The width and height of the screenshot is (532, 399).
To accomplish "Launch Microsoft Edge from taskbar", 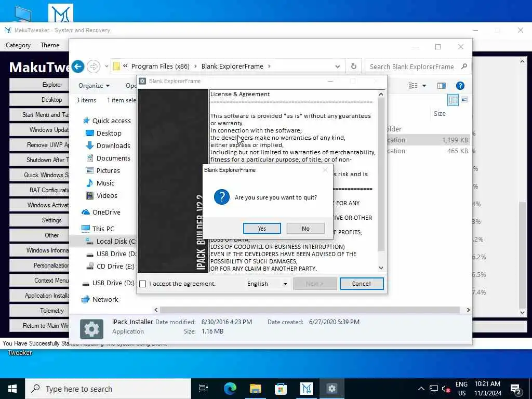I will (230, 389).
